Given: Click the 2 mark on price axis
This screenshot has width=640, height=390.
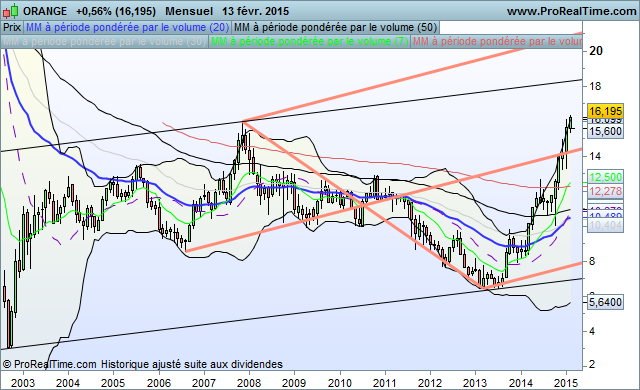Looking at the screenshot, I should (x=592, y=364).
